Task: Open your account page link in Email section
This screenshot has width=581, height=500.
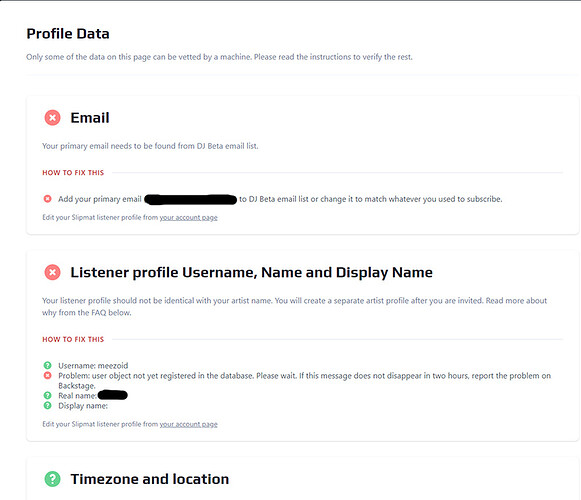Action: (x=189, y=218)
